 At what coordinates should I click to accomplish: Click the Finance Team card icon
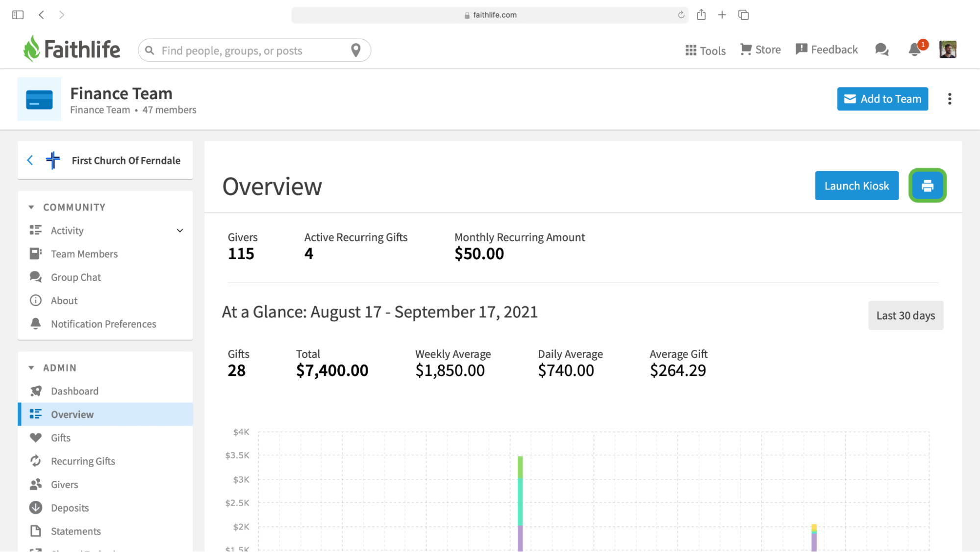(x=39, y=99)
